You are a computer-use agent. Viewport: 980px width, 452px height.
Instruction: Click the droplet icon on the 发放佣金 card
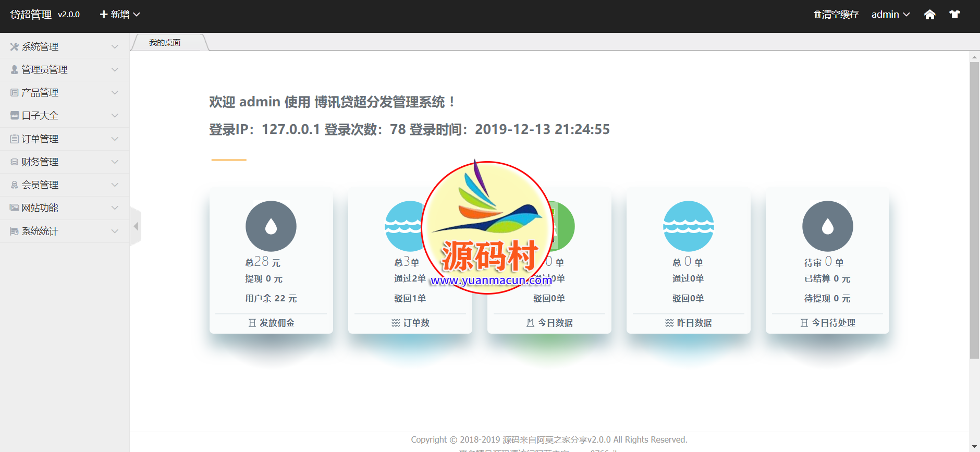(271, 226)
